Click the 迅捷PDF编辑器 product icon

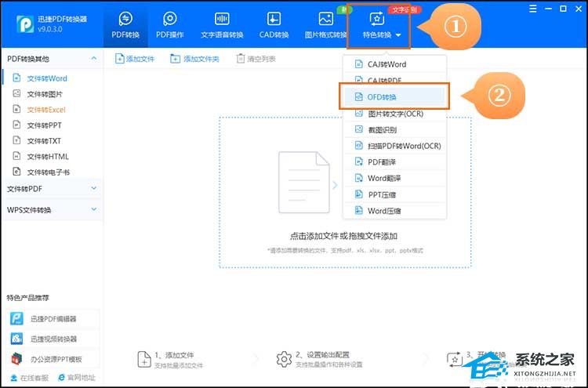click(16, 318)
